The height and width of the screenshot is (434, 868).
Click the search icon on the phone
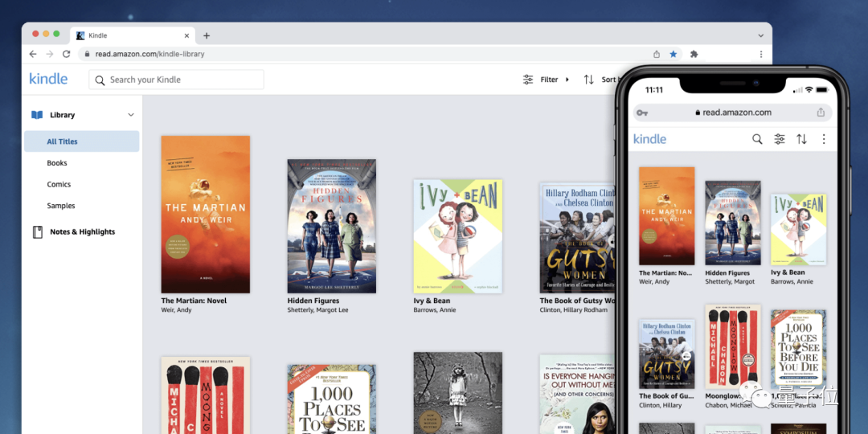[757, 139]
